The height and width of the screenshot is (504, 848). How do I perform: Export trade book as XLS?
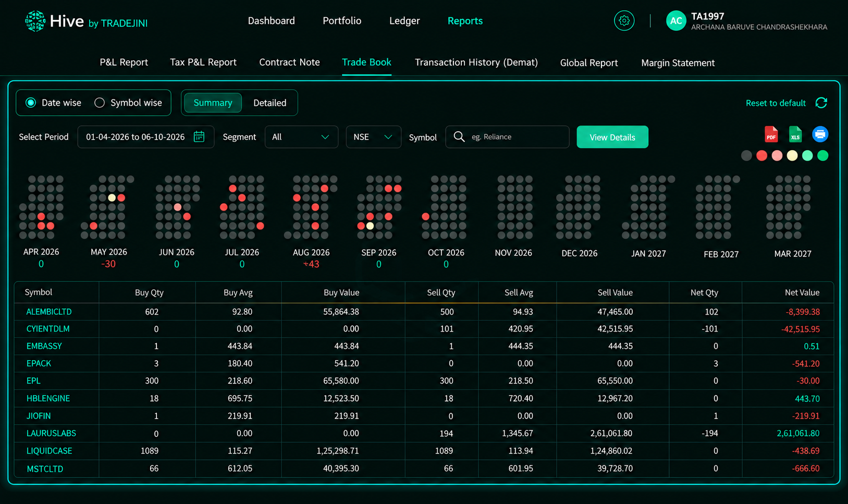click(795, 134)
